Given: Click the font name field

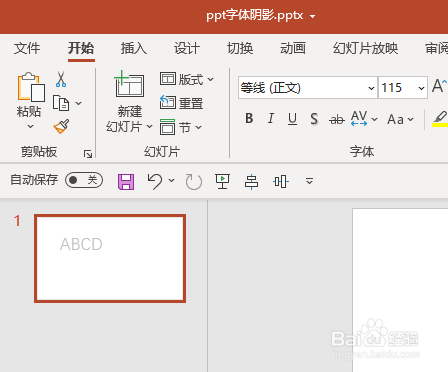Looking at the screenshot, I should point(303,88).
